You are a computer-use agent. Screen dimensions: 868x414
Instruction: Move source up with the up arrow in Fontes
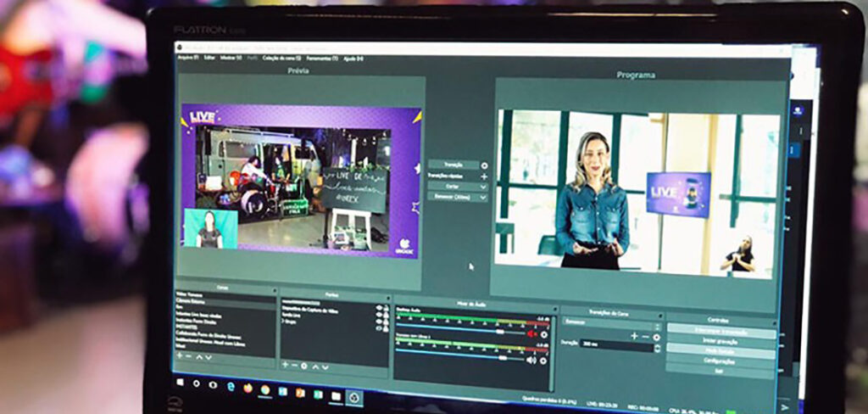coord(315,366)
